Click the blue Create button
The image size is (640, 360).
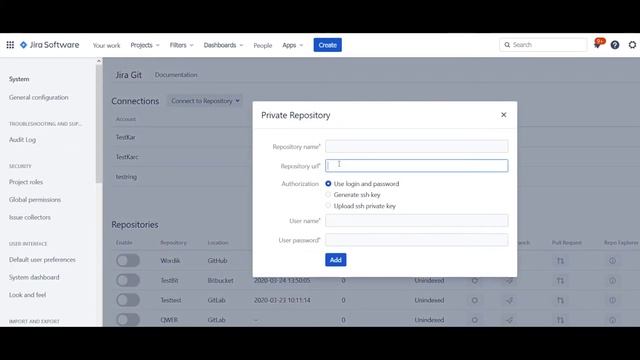(327, 45)
